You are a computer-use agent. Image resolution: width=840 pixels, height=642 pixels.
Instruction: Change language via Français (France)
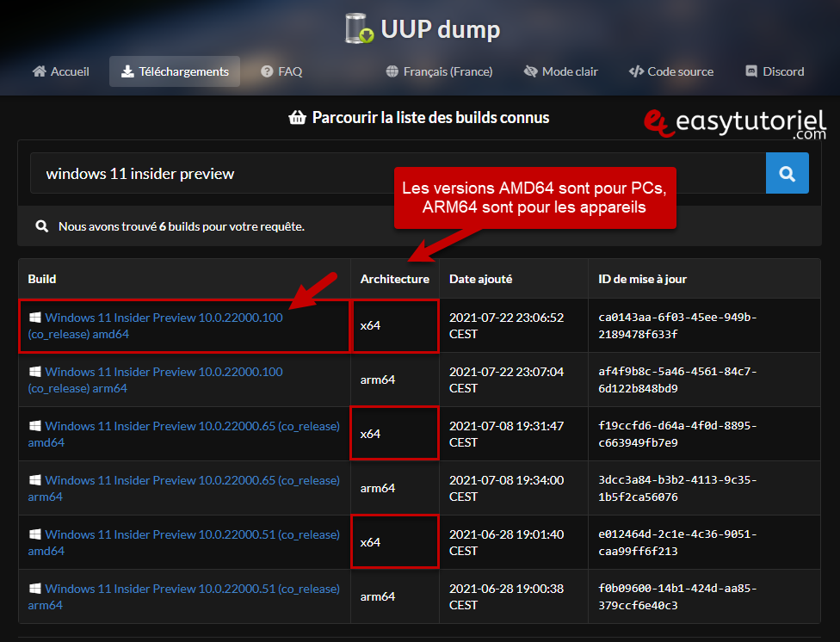439,71
